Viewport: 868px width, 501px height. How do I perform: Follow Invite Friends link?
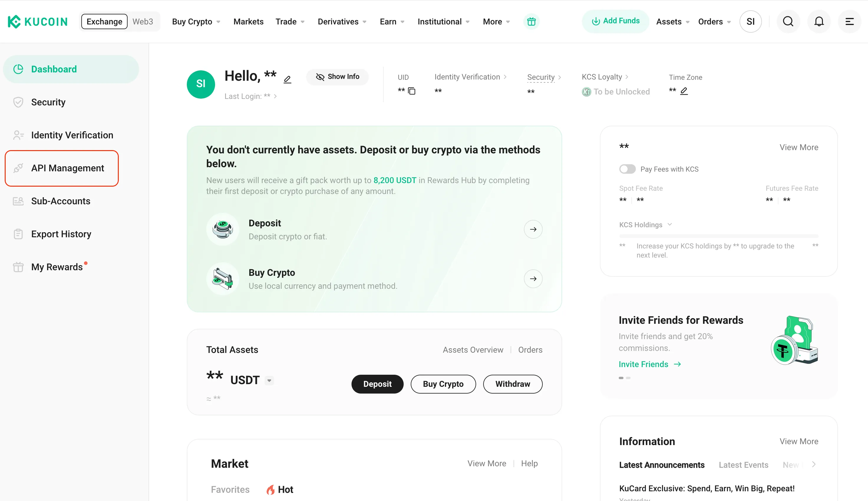click(650, 364)
